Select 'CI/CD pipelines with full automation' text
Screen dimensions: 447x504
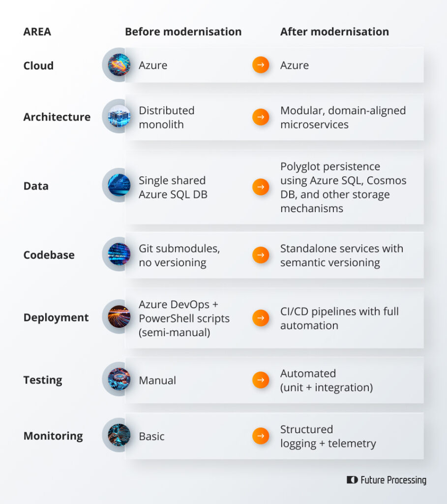point(339,318)
